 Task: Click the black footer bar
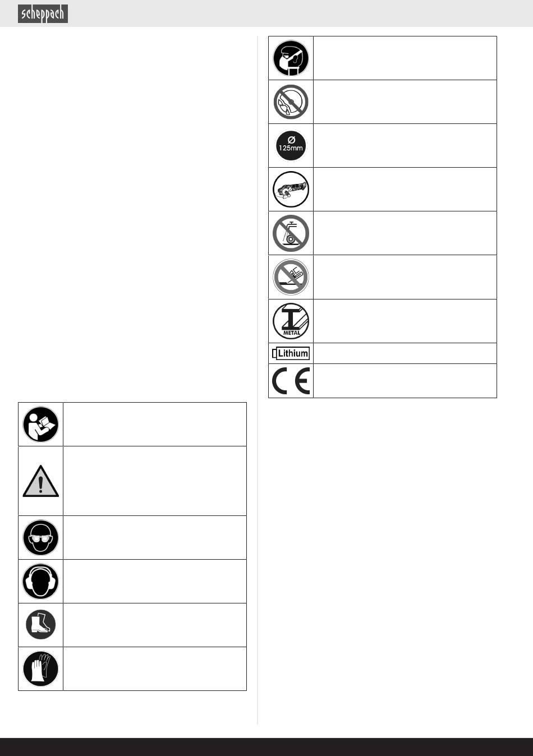coord(266,746)
